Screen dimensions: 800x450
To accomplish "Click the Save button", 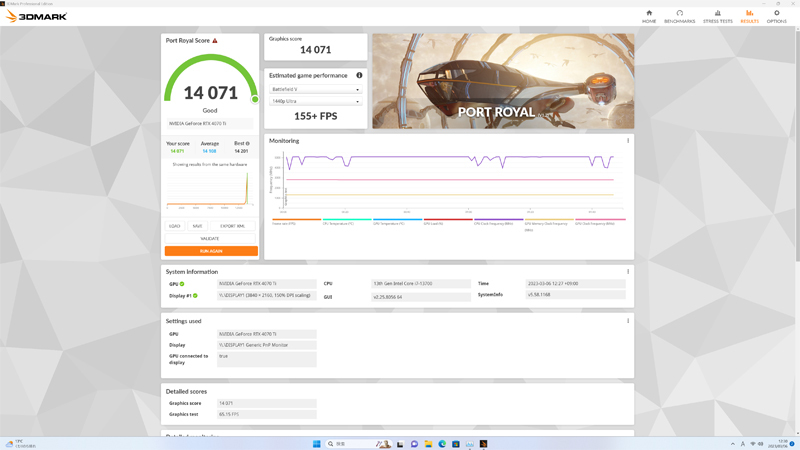I will tap(197, 226).
